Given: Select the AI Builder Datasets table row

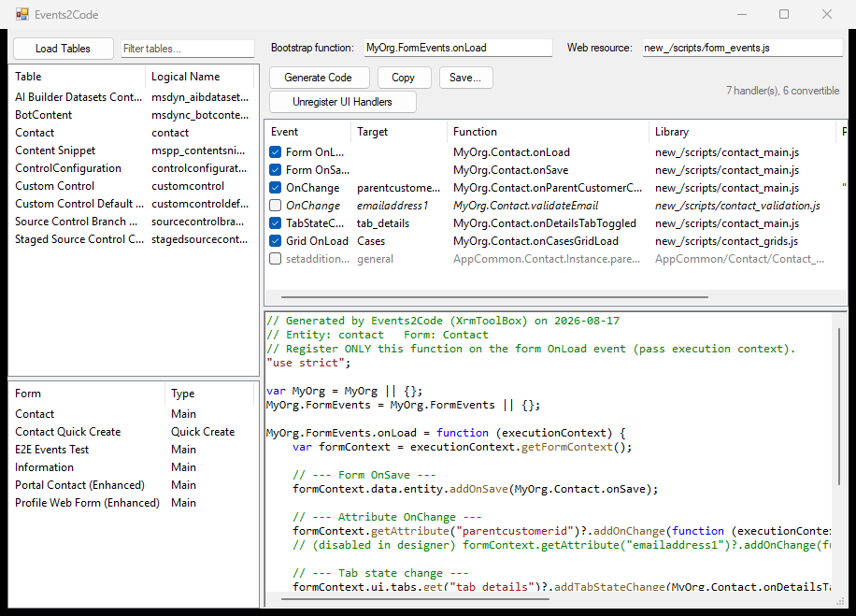Looking at the screenshot, I should (133, 97).
